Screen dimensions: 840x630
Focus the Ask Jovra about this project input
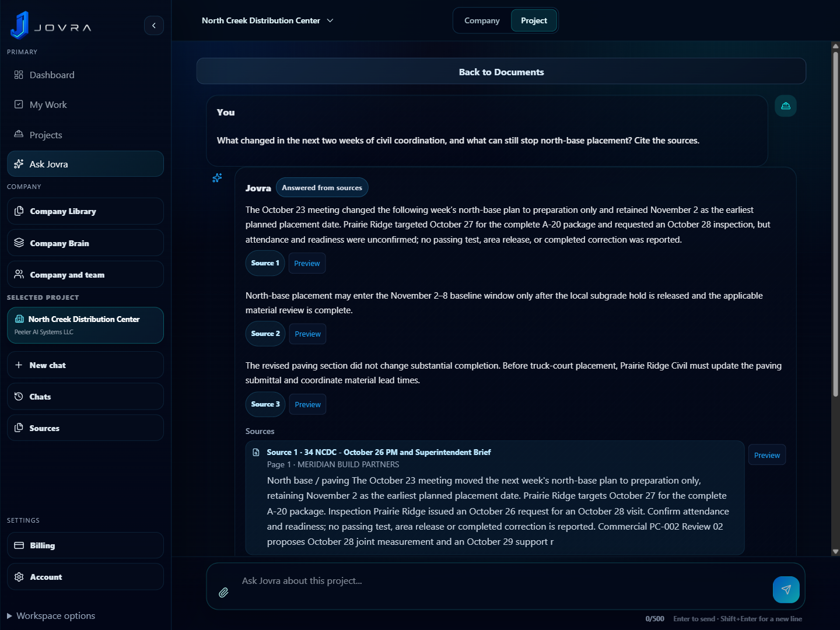pyautogui.click(x=502, y=581)
